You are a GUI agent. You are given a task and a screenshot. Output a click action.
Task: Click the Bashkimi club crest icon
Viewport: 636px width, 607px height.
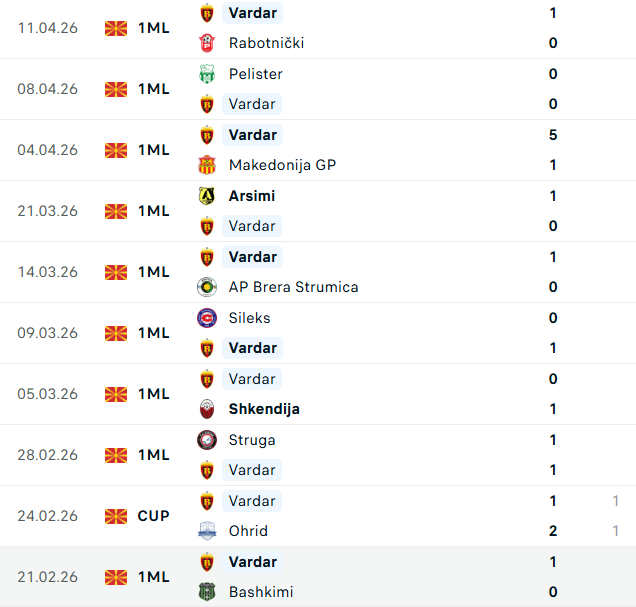(x=207, y=592)
